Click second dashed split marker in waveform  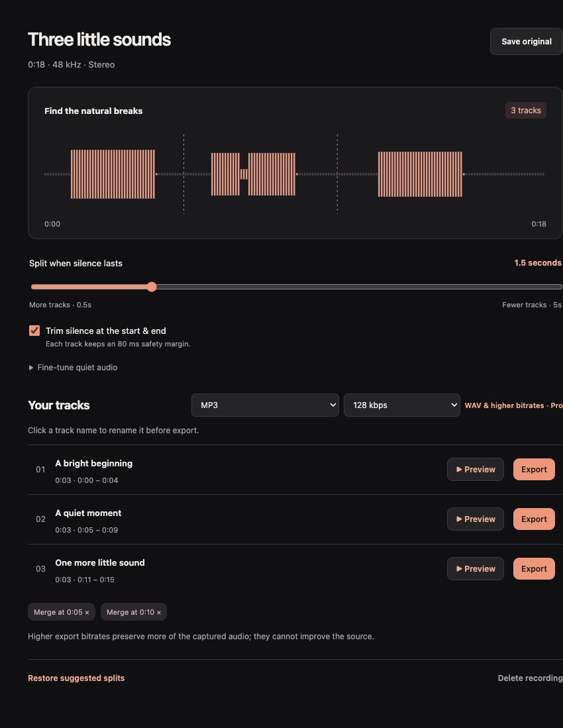[x=337, y=174]
